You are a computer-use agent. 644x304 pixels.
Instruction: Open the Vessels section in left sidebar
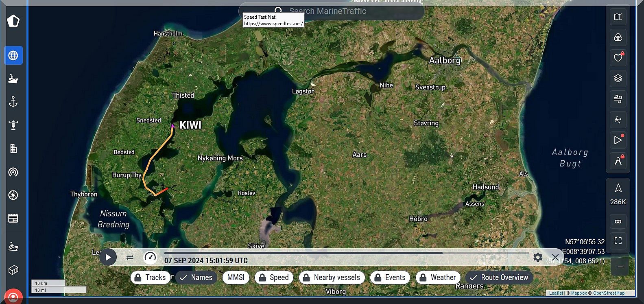(13, 79)
